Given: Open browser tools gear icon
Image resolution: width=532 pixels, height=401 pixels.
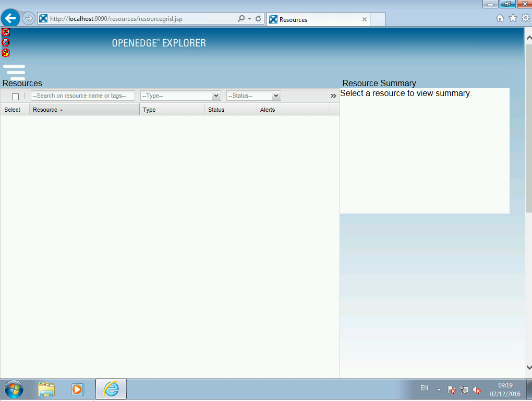Looking at the screenshot, I should click(x=526, y=18).
